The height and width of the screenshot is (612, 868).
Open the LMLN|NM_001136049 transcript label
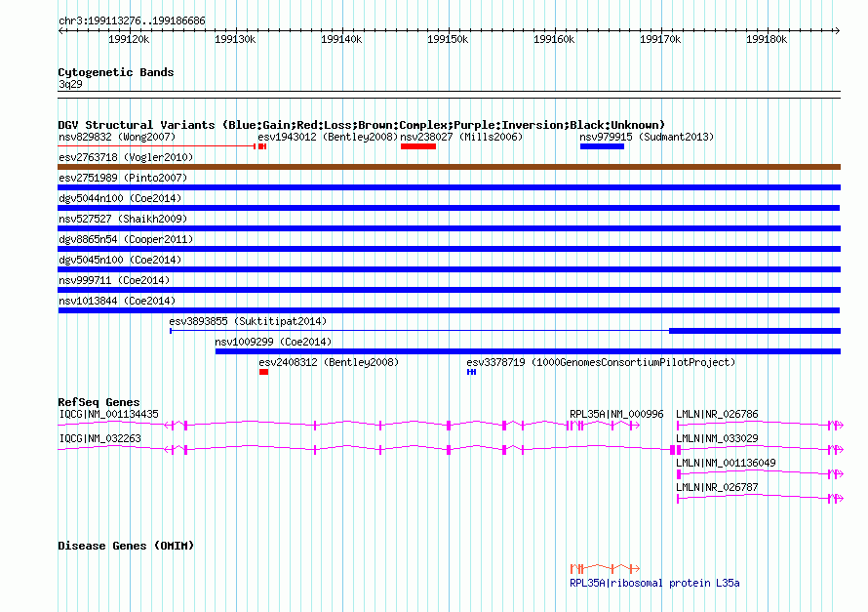click(x=726, y=463)
